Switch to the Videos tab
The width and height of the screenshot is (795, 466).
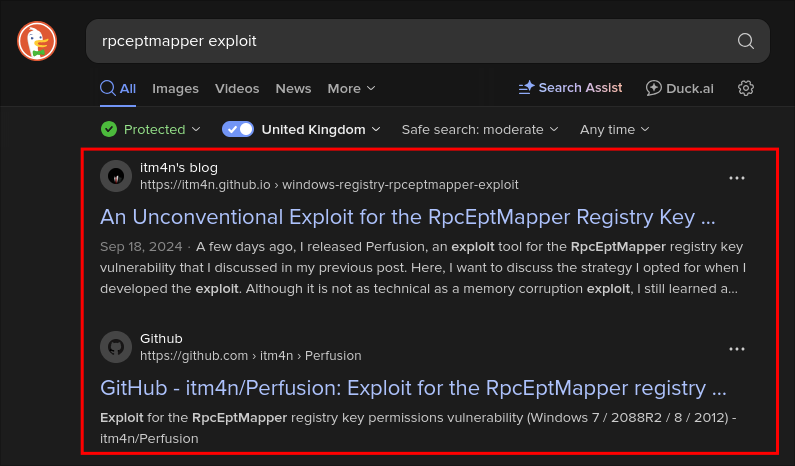coord(237,88)
